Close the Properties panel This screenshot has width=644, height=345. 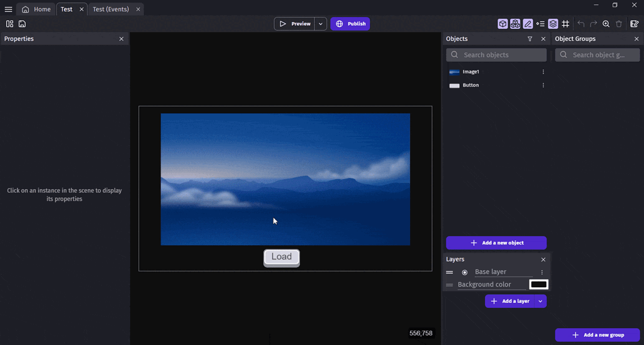coord(121,39)
